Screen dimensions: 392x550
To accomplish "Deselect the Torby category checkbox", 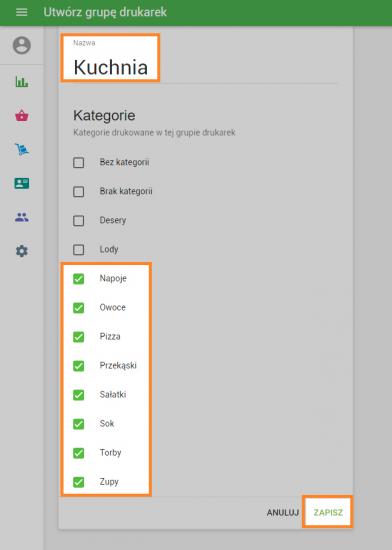I will pyautogui.click(x=79, y=453).
